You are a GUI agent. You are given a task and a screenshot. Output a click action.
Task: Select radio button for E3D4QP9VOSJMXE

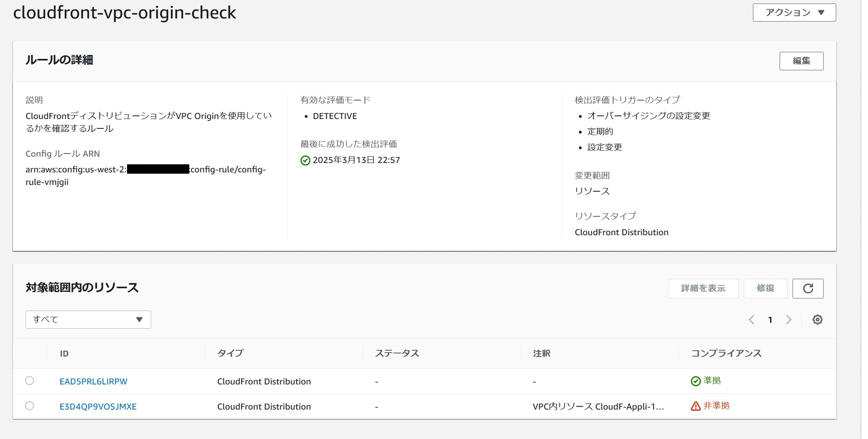click(x=30, y=406)
